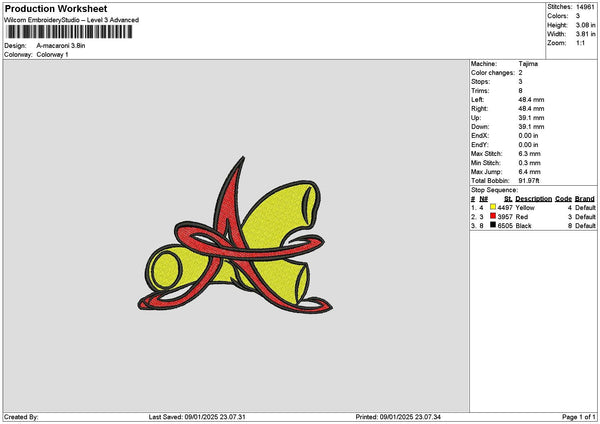This screenshot has width=600, height=424.
Task: Select the 'EndY:' label
Action: pyautogui.click(x=480, y=145)
